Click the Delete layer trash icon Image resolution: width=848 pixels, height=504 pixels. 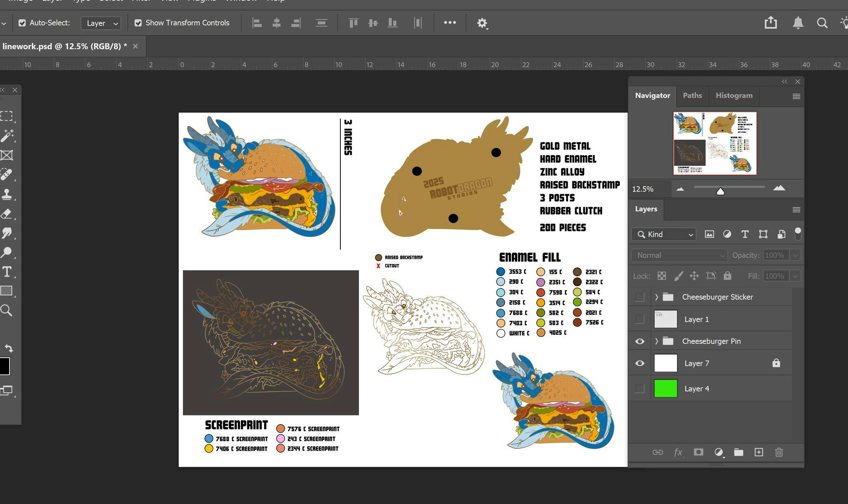(x=779, y=452)
